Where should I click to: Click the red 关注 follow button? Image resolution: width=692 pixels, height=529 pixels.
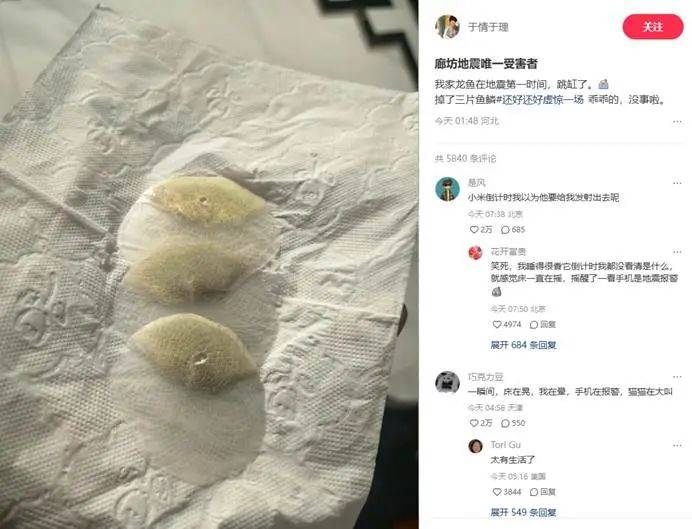pos(653,26)
